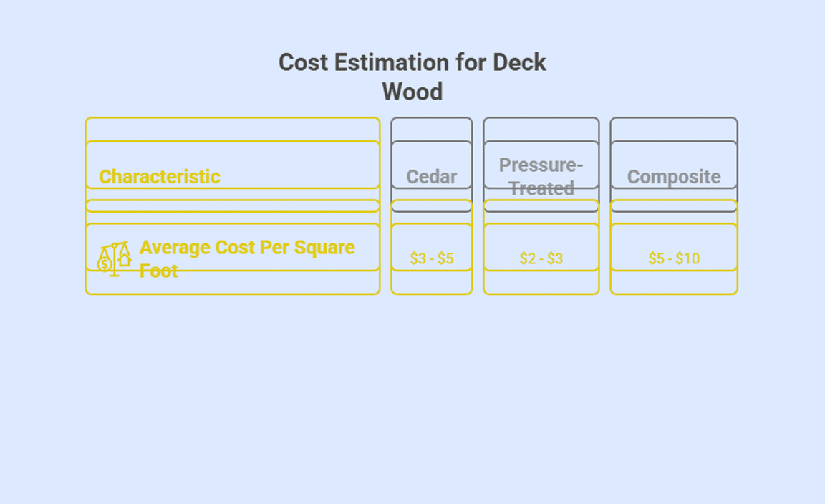Click the thin divider bar under Composite
The height and width of the screenshot is (504, 825).
[x=673, y=206]
